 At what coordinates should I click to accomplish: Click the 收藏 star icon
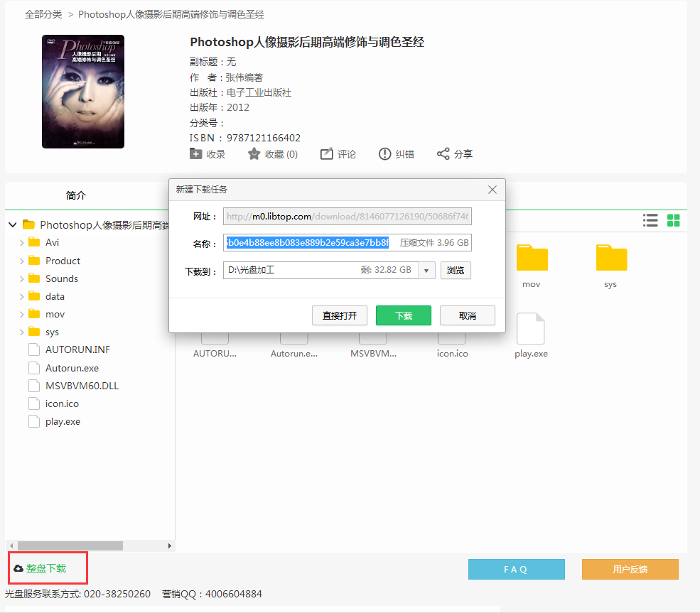point(254,154)
